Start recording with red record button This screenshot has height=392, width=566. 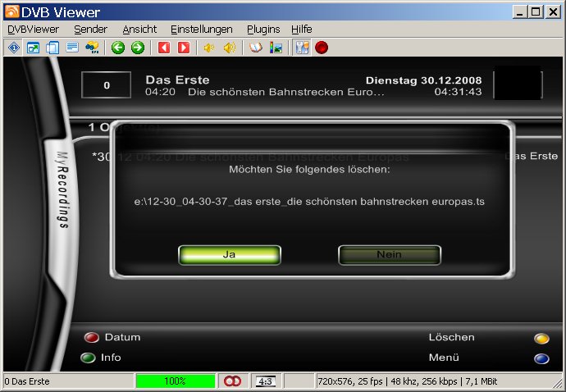(322, 48)
